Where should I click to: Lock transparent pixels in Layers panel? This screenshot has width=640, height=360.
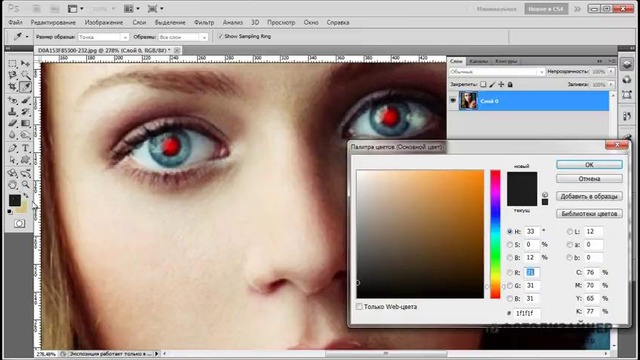[483, 84]
